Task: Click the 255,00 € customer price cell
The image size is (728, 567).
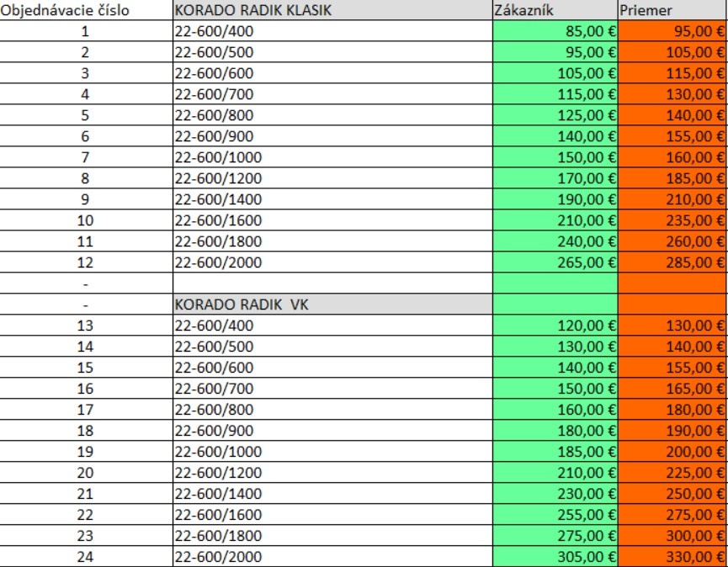Action: point(555,515)
